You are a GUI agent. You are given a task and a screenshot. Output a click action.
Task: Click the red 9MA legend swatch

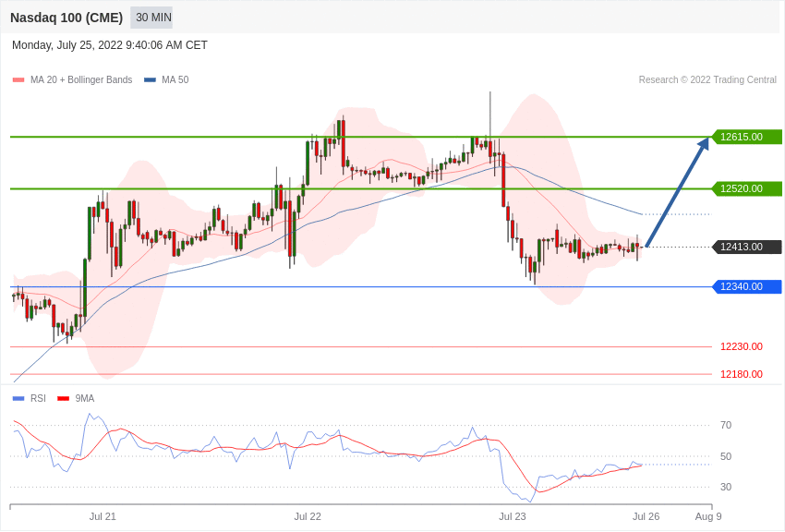(x=64, y=398)
